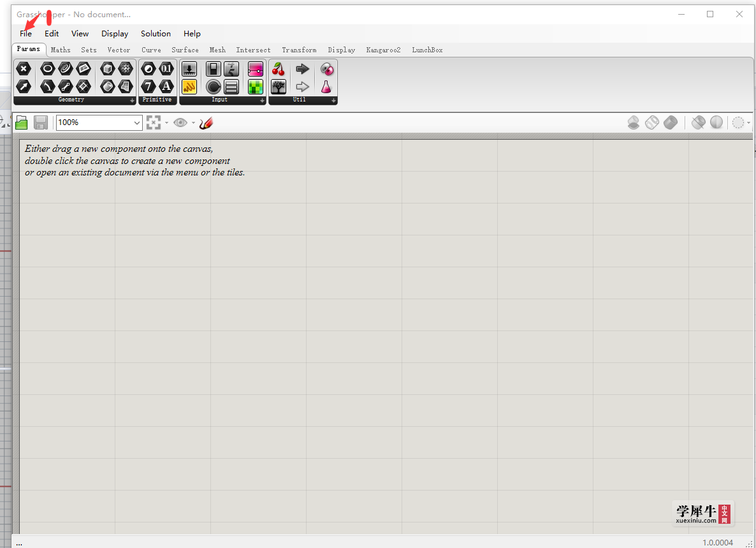Viewport: 756px width, 548px height.
Task: Click the Geometry panel label bar
Action: coord(71,100)
